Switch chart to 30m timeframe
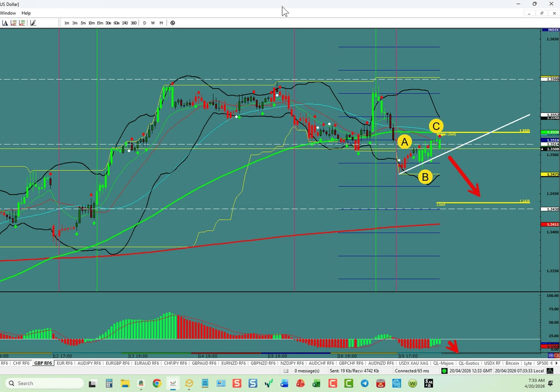 [x=108, y=23]
